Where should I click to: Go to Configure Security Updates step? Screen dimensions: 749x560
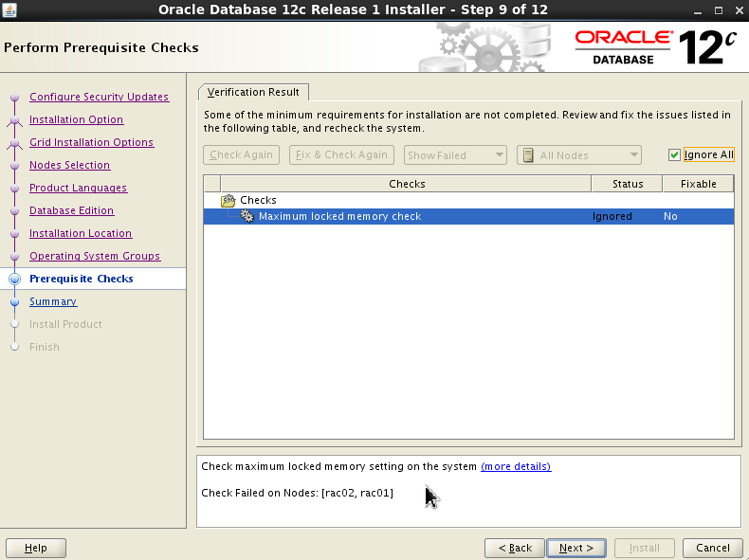99,97
